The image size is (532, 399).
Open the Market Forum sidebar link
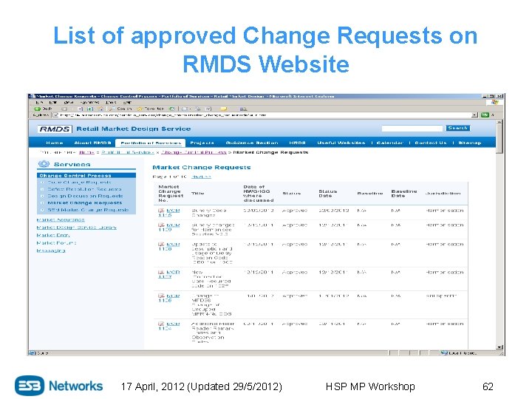pos(56,243)
